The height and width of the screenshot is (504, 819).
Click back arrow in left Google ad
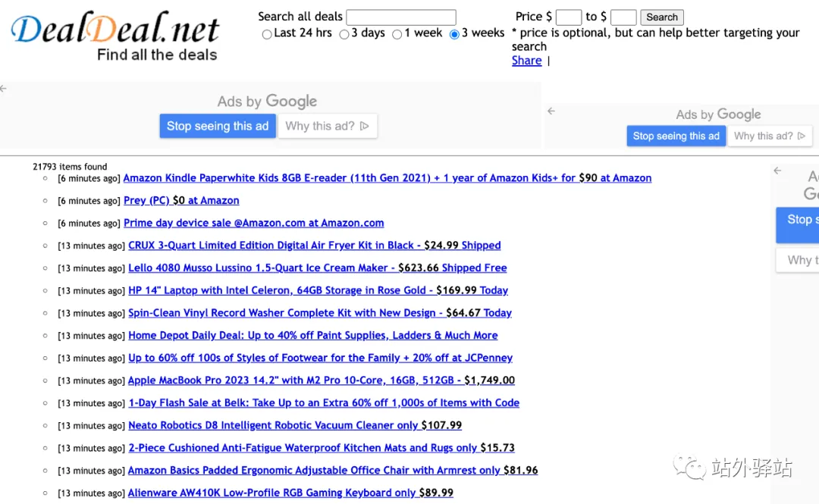click(4, 89)
